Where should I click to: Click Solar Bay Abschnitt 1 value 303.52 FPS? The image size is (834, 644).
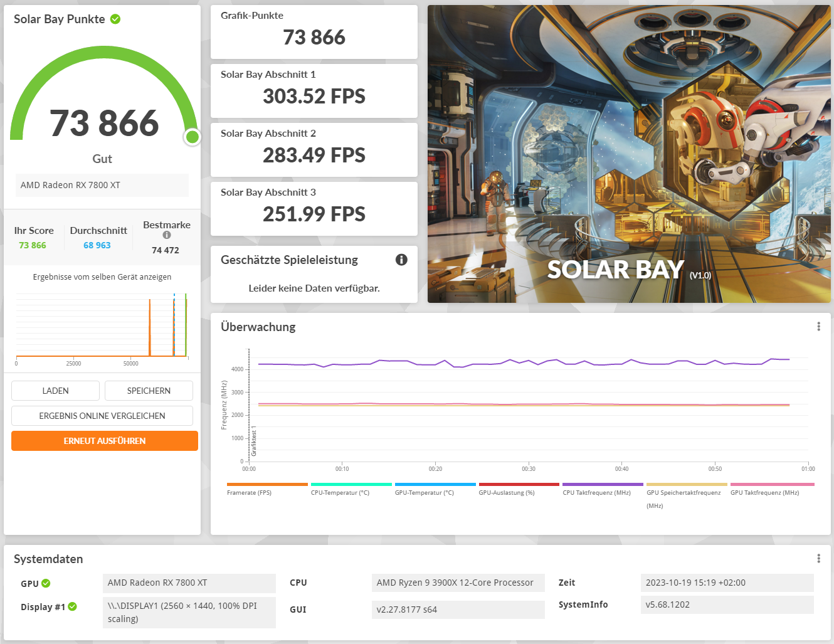click(x=314, y=96)
